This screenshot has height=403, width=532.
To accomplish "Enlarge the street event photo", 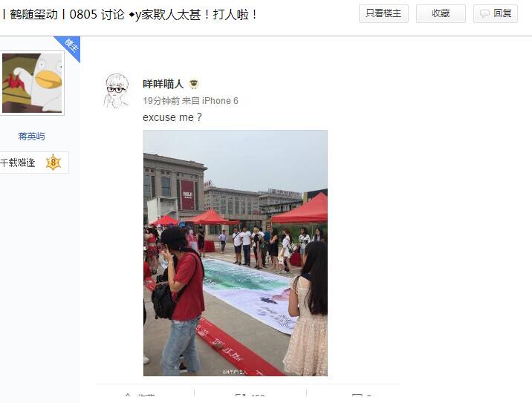I will click(x=235, y=253).
